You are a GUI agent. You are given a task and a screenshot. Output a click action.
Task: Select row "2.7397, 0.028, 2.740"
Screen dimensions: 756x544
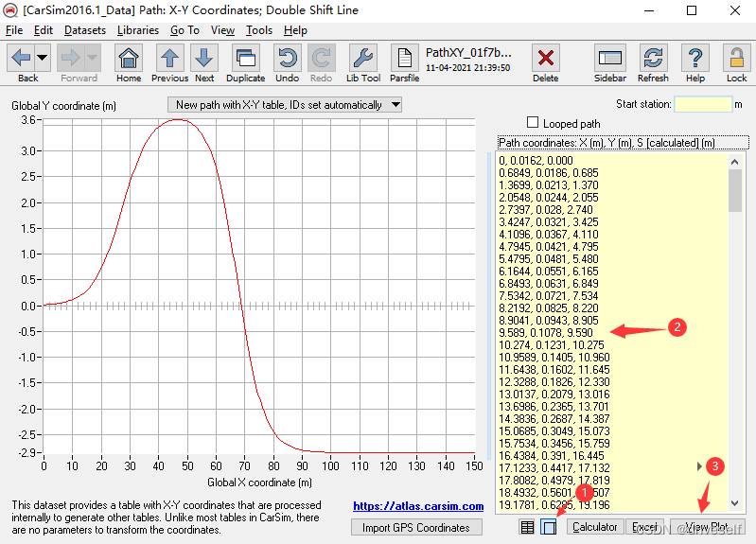545,210
